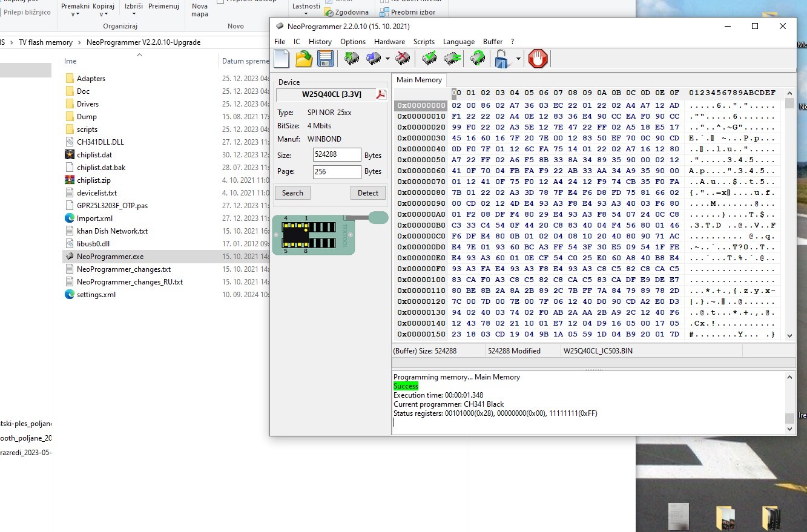This screenshot has height=532, width=807.
Task: Click the Preobrni izbor icon in Explorer ribbon
Action: click(384, 12)
